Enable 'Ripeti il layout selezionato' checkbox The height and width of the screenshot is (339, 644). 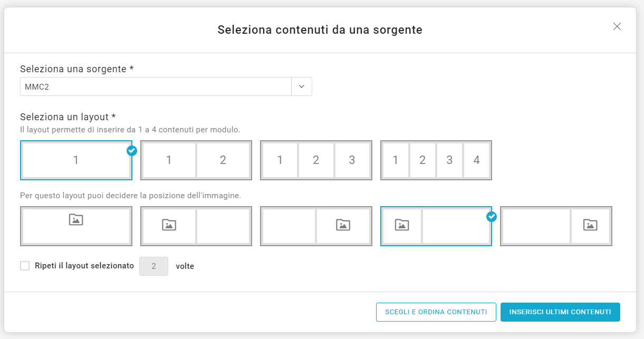pyautogui.click(x=25, y=266)
